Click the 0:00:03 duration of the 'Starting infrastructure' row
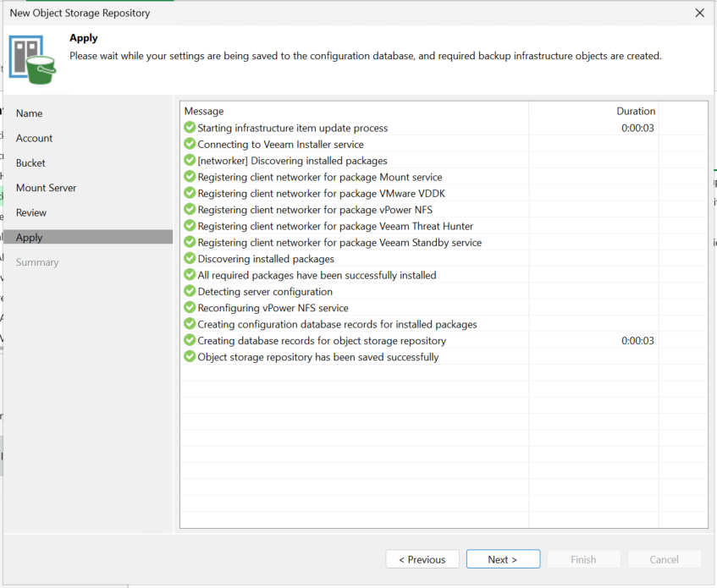 637,128
